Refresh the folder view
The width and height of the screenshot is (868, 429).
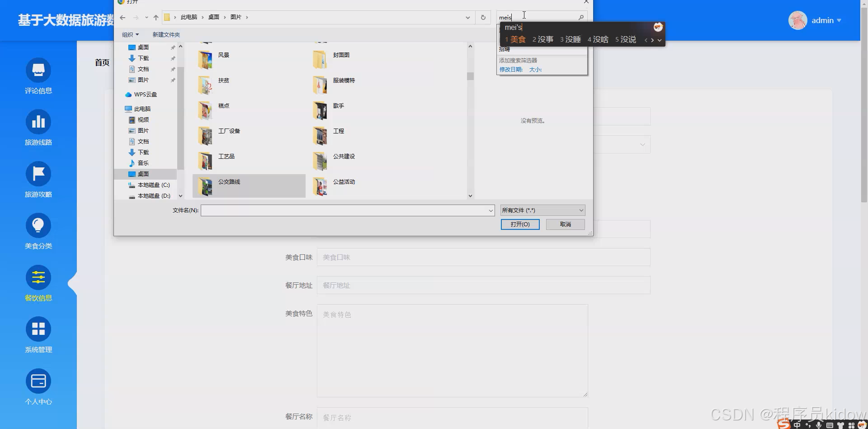[483, 17]
